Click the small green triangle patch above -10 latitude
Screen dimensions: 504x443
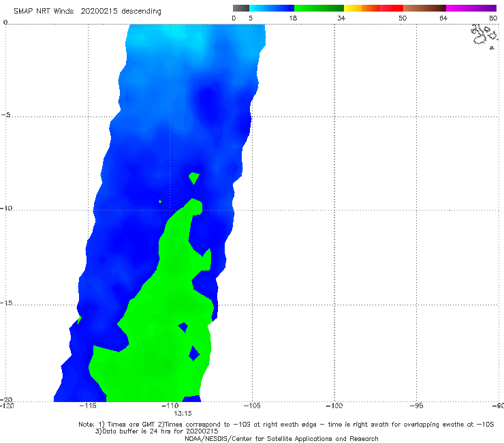click(x=194, y=178)
